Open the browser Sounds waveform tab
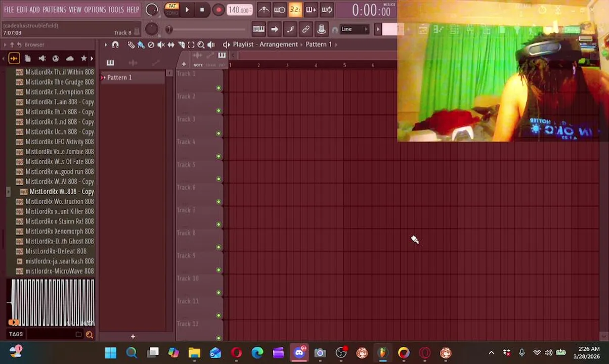 coord(14,59)
